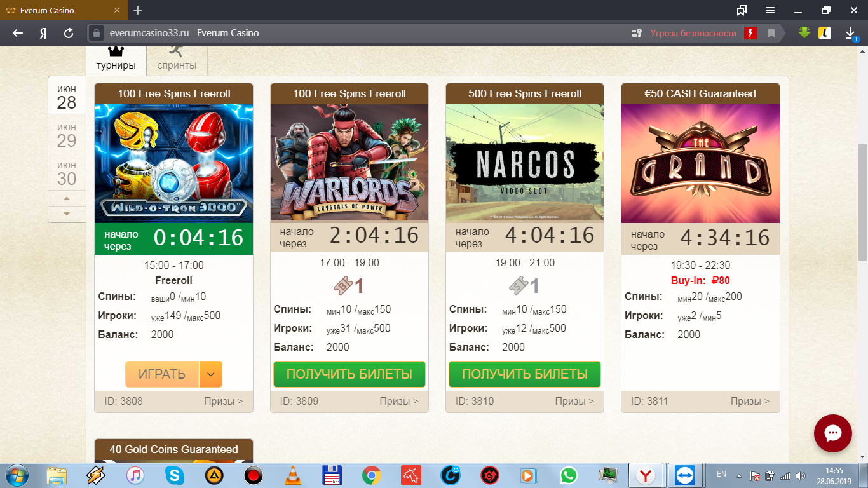The image size is (868, 488).
Task: Open The Grand game thumbnail
Action: [x=700, y=163]
